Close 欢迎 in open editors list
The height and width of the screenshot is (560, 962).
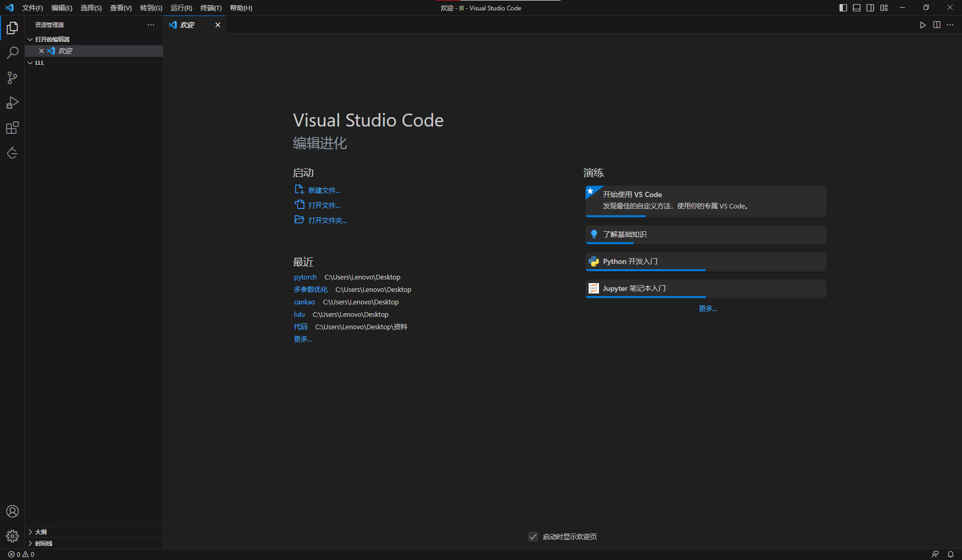point(41,51)
